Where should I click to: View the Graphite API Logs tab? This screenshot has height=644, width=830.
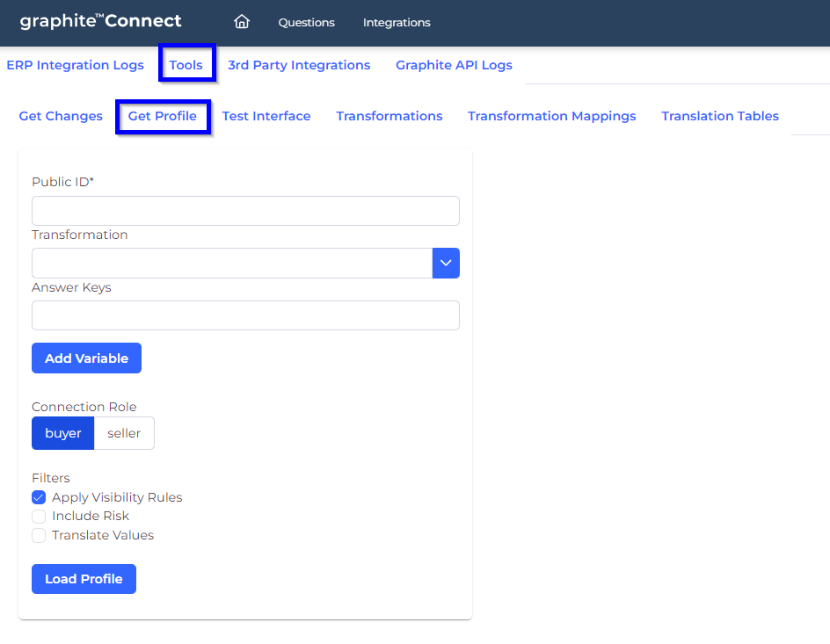454,64
